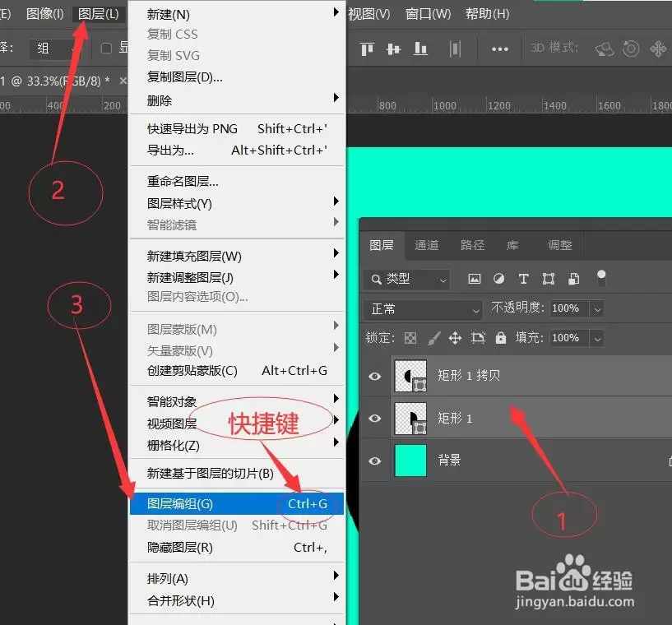Filter layers by adjustment layers icon
Image resolution: width=672 pixels, height=625 pixels.
tap(498, 279)
